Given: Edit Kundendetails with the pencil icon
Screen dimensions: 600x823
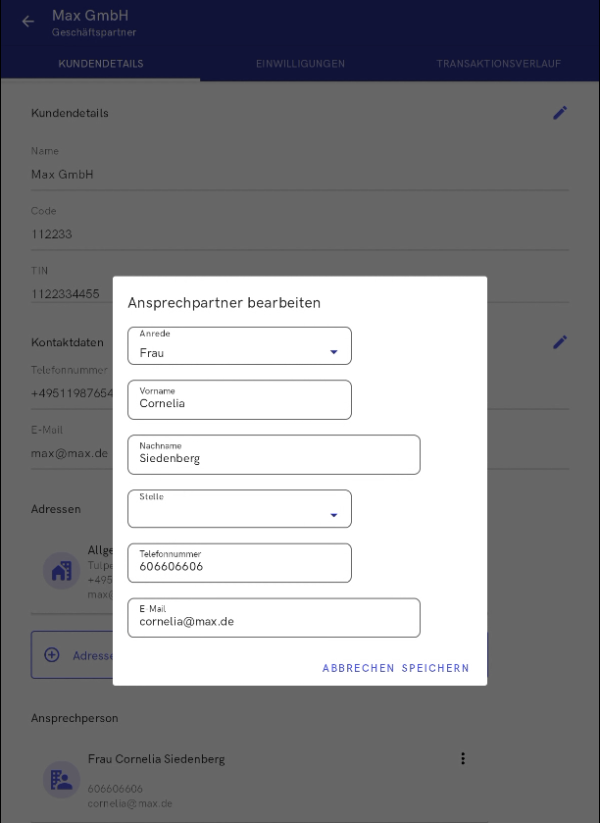Looking at the screenshot, I should [560, 113].
